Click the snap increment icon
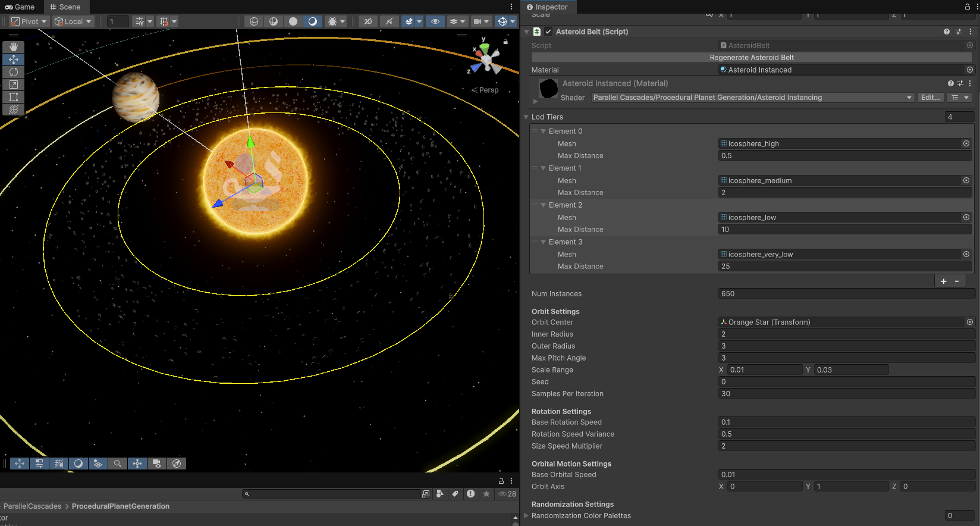 coord(164,21)
